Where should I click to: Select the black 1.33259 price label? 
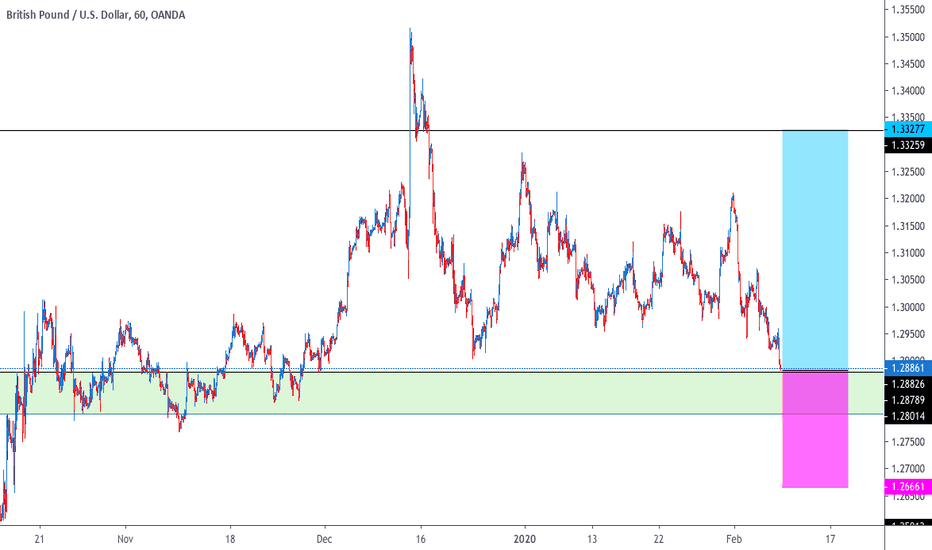tap(908, 145)
